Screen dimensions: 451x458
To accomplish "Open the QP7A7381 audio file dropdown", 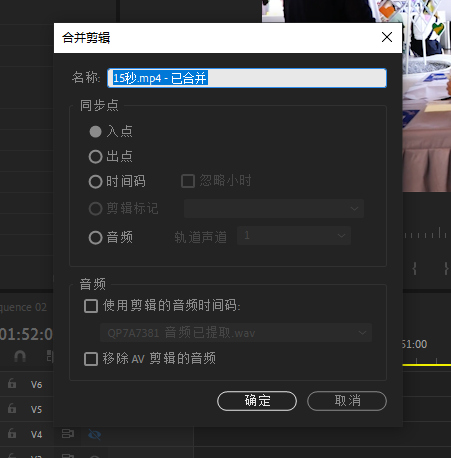I will click(x=236, y=333).
